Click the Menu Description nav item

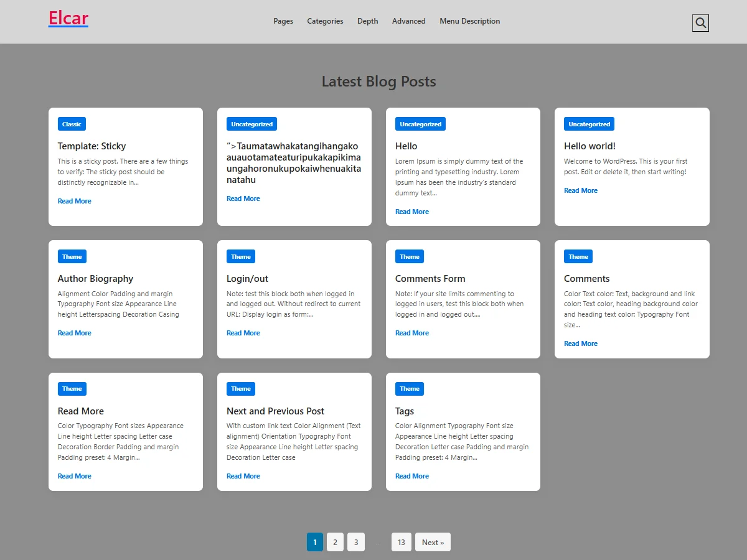pyautogui.click(x=469, y=21)
